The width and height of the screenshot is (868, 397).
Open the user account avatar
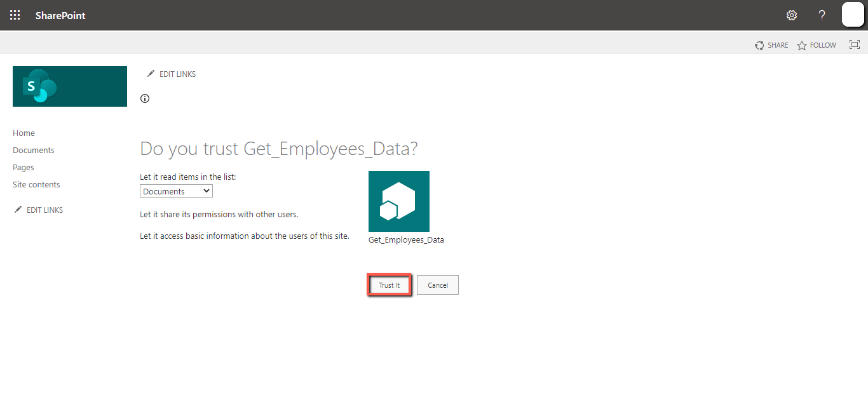coord(853,15)
